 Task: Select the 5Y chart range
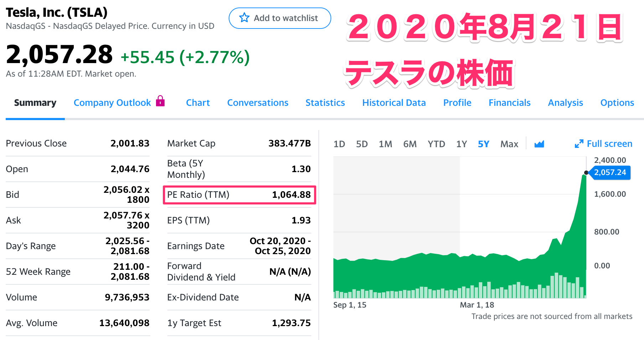(x=484, y=144)
